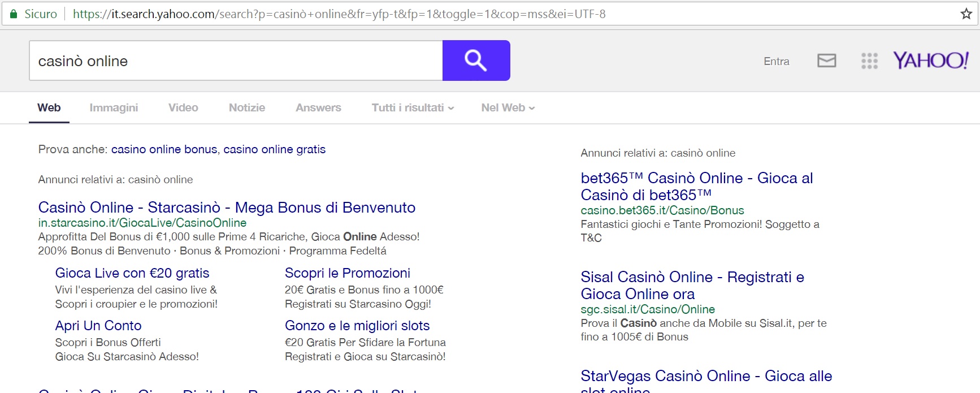Screen dimensions: 980x393
Task: Switch to the Notizie tab
Action: click(x=247, y=107)
